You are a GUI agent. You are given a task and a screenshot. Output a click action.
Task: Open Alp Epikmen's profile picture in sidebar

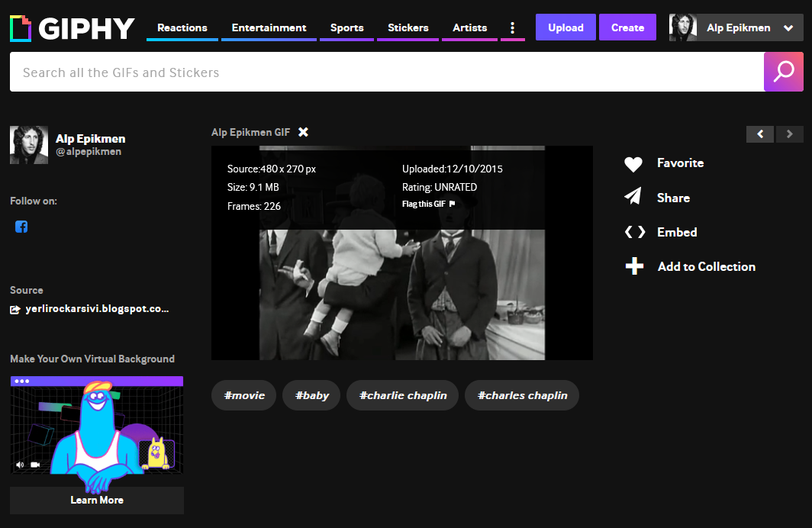(29, 145)
